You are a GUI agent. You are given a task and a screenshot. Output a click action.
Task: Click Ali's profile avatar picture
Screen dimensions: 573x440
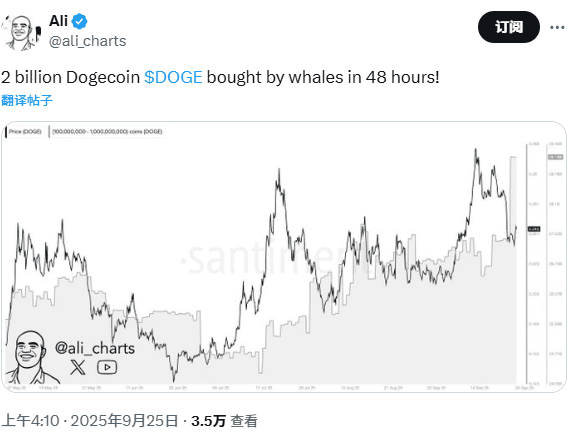pos(21,32)
